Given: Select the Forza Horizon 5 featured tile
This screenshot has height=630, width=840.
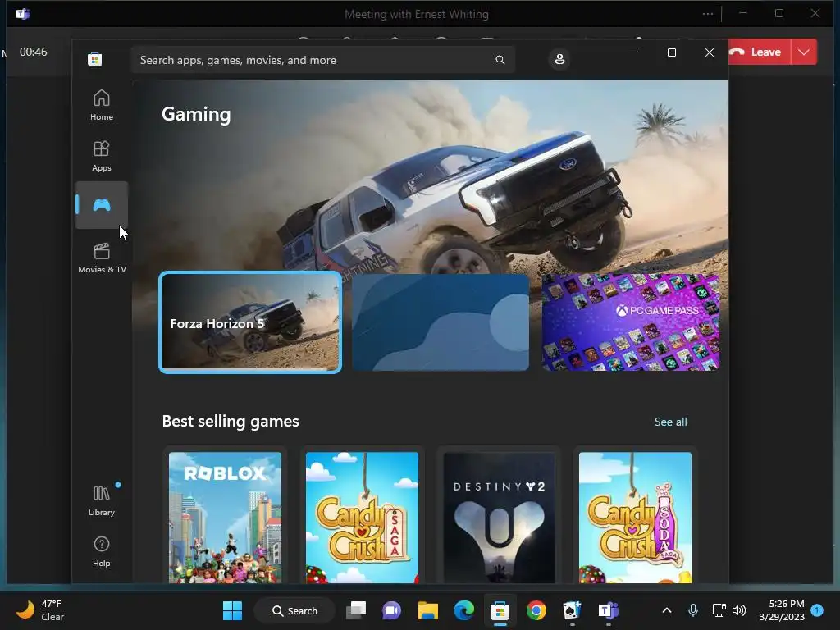Looking at the screenshot, I should click(x=250, y=322).
